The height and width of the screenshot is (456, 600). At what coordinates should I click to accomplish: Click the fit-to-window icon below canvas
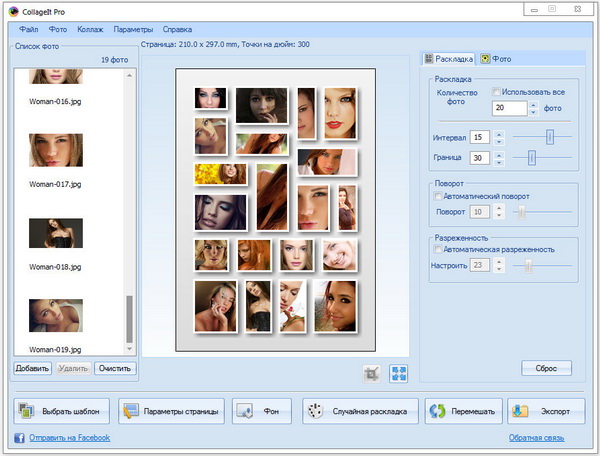pos(398,374)
